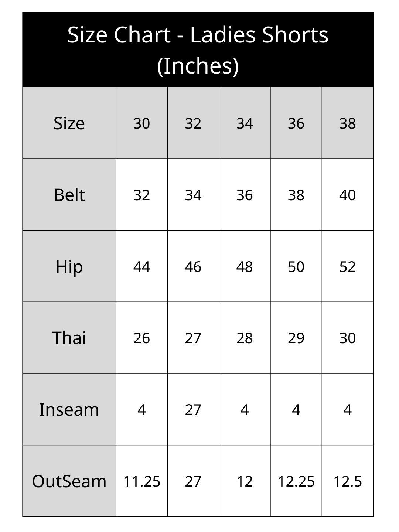Image resolution: width=399 pixels, height=532 pixels.
Task: Select the Hip row label cell
Action: (x=69, y=266)
